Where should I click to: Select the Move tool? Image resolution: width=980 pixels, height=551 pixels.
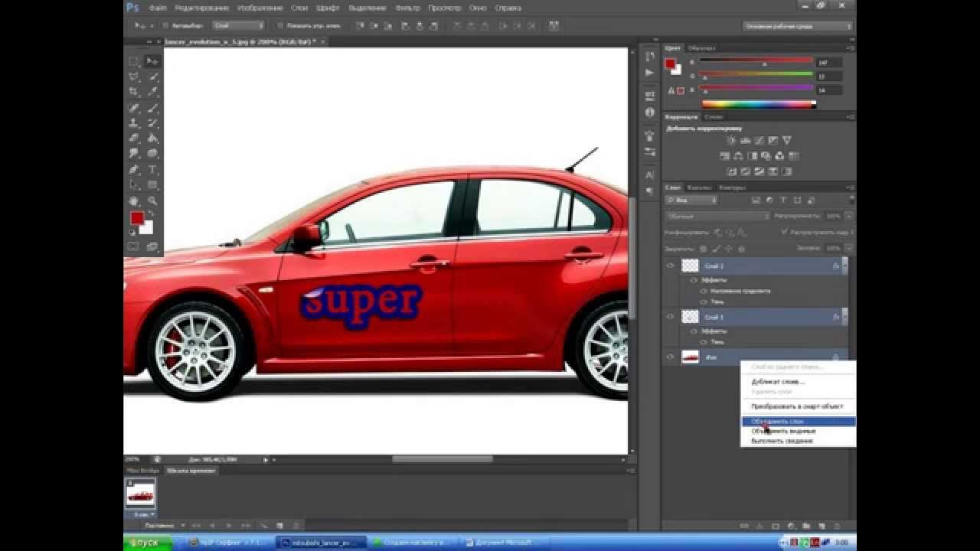(152, 61)
